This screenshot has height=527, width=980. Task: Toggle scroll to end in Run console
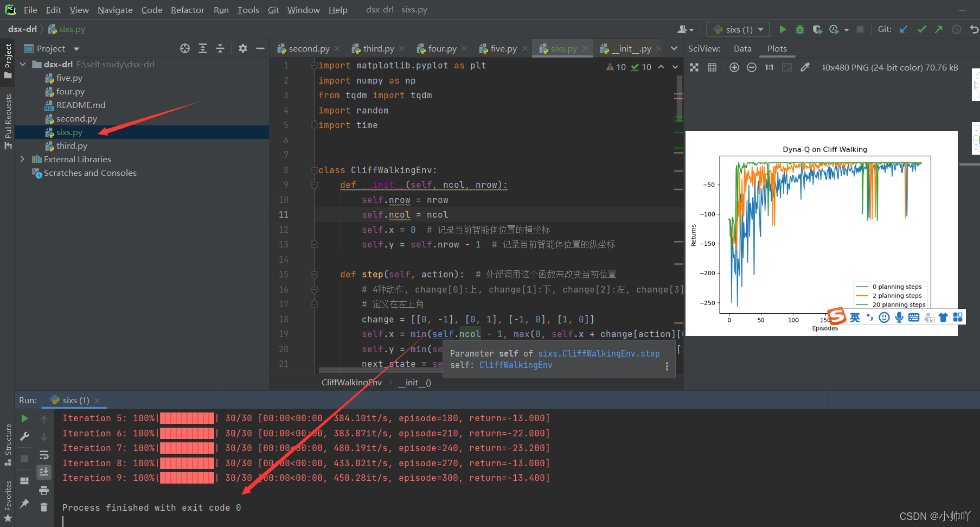click(44, 472)
